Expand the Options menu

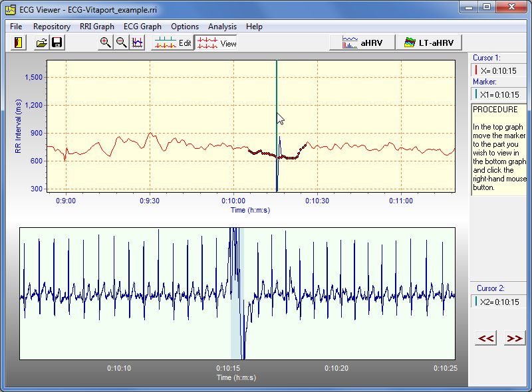185,27
